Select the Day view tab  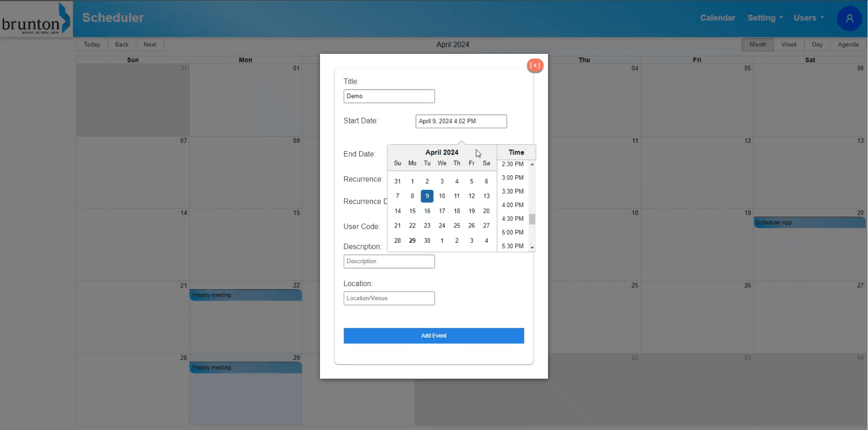[817, 44]
